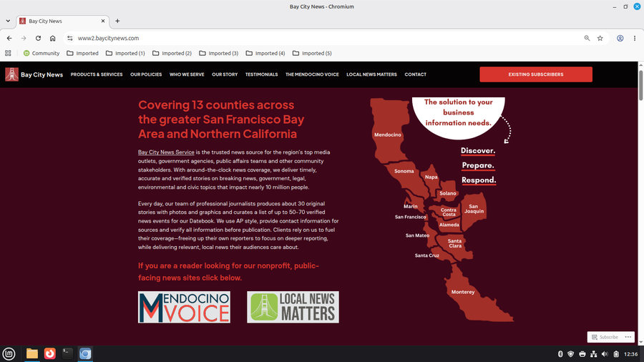
Task: Click the Bay City News logo icon
Action: point(11,74)
